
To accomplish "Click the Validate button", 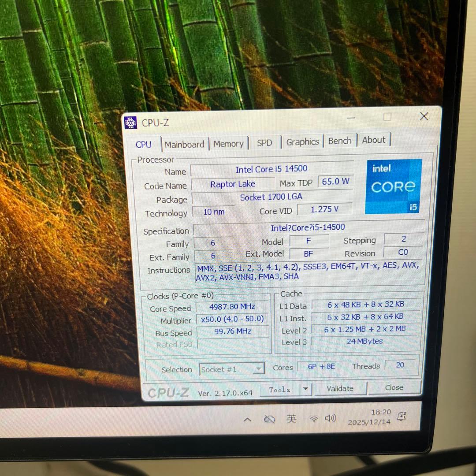I will [340, 388].
